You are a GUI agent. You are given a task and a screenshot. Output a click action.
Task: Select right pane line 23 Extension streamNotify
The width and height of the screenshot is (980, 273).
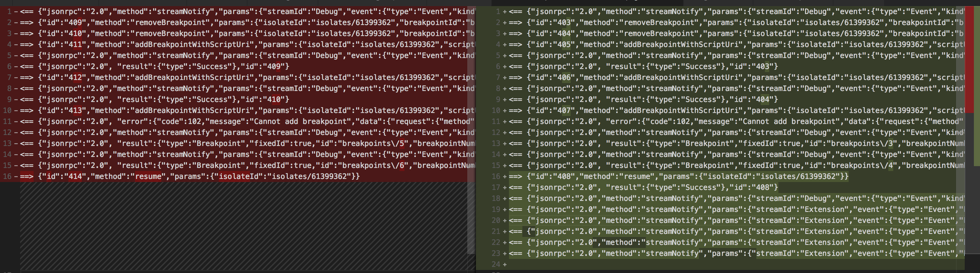(737, 254)
